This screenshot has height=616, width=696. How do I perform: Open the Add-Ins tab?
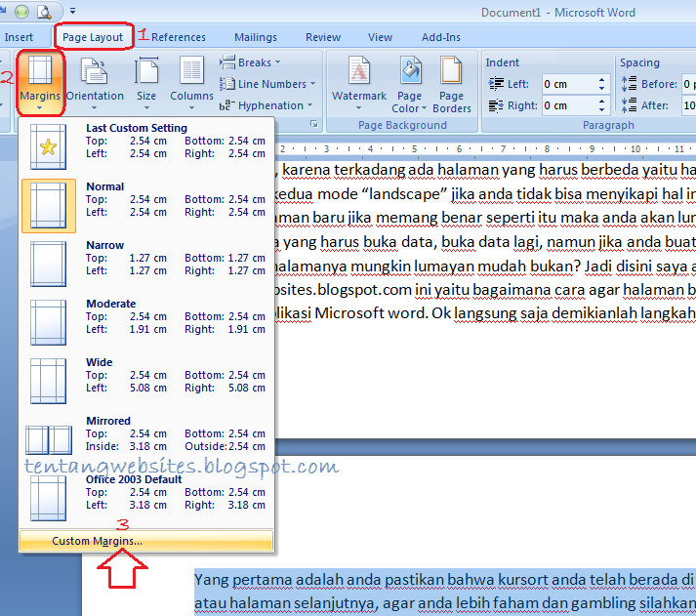[x=441, y=37]
